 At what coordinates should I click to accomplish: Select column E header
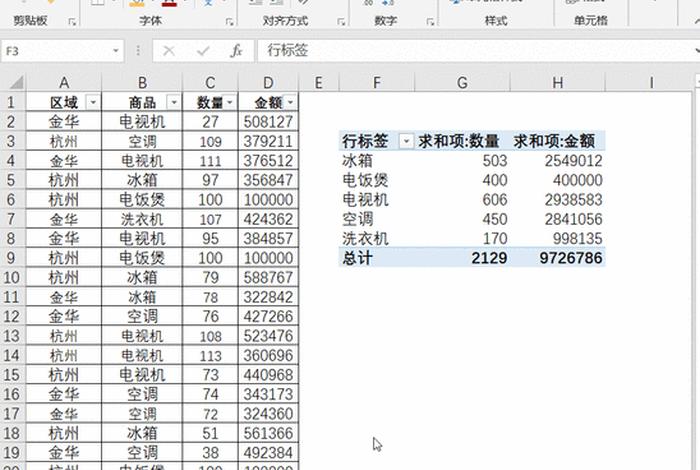tap(318, 83)
